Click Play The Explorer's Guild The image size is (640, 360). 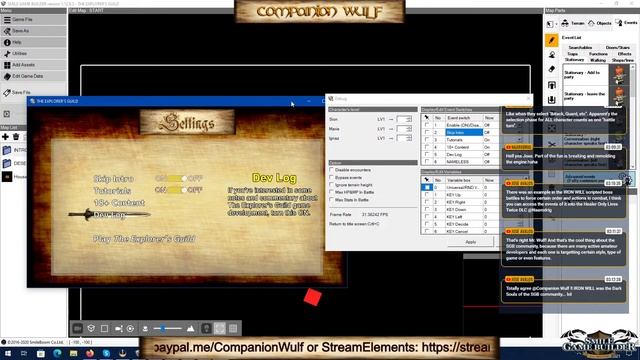(144, 239)
